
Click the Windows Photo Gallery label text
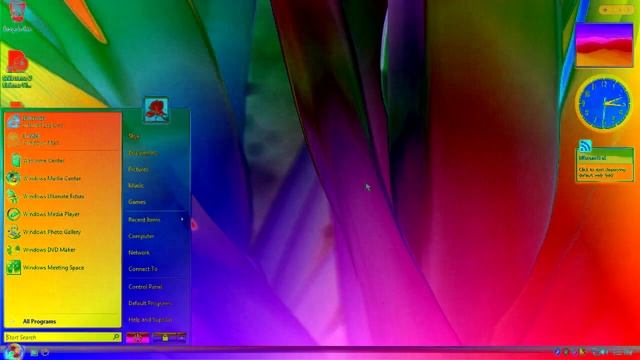tap(52, 232)
